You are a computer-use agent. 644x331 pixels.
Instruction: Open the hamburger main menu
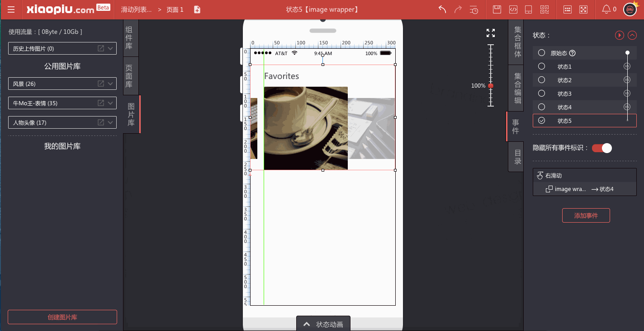click(11, 9)
